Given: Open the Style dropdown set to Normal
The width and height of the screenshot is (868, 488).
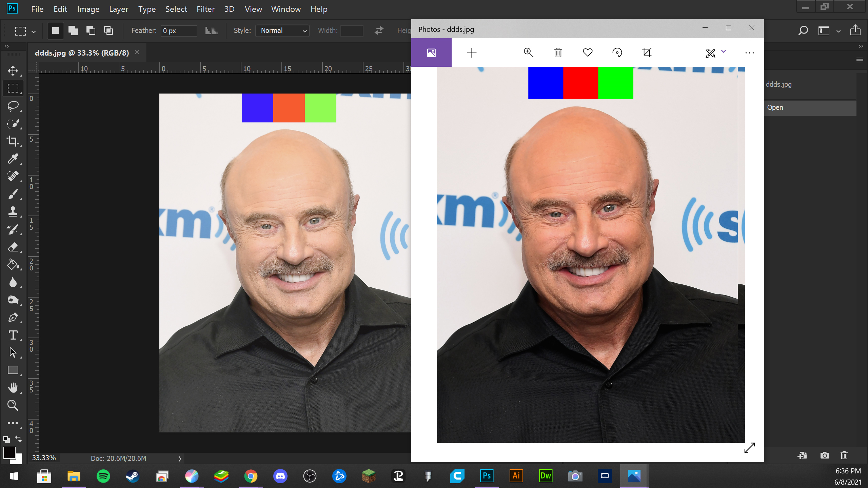Looking at the screenshot, I should pos(282,31).
